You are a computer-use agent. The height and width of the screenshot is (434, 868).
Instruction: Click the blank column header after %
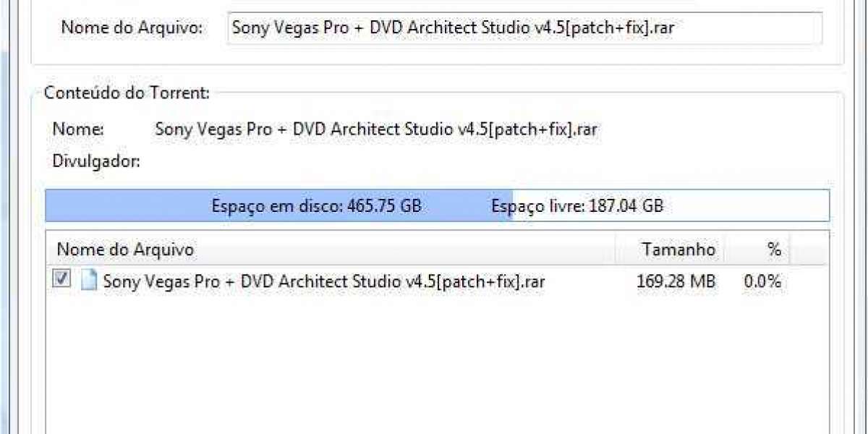[809, 250]
